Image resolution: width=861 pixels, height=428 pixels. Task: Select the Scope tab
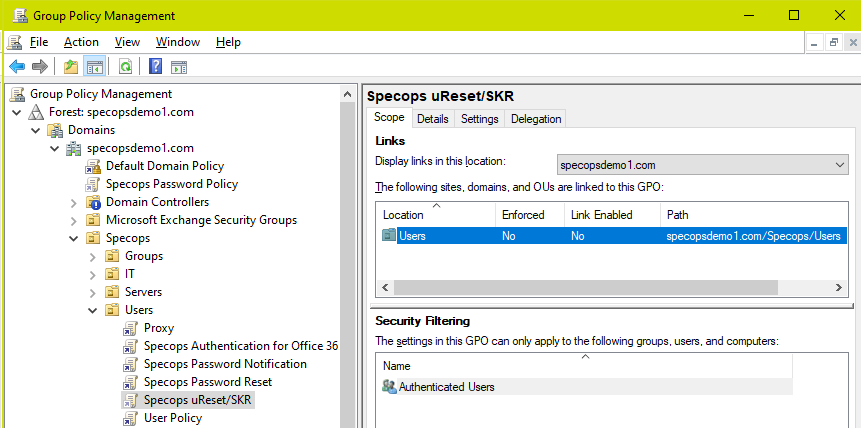pos(389,117)
